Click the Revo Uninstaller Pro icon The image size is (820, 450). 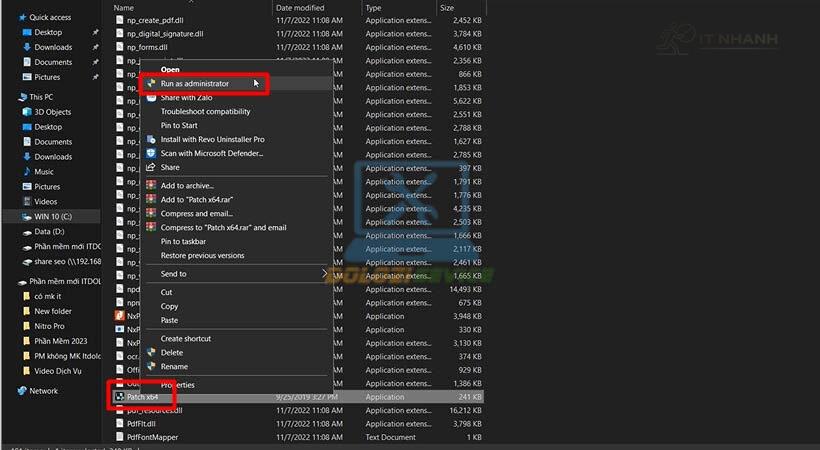coord(151,139)
